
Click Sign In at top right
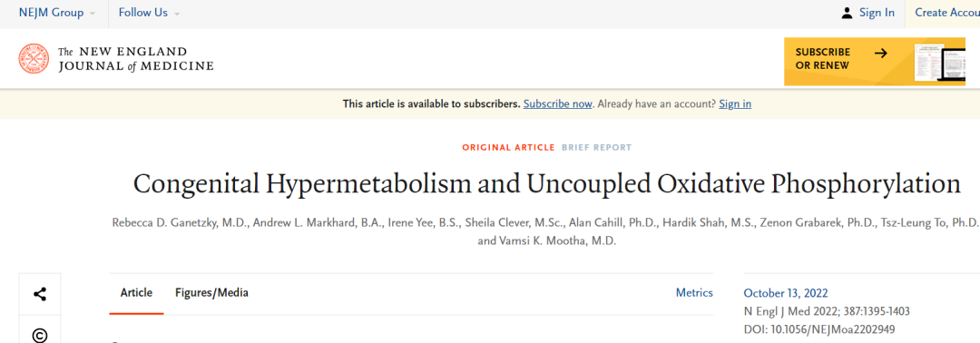point(877,13)
